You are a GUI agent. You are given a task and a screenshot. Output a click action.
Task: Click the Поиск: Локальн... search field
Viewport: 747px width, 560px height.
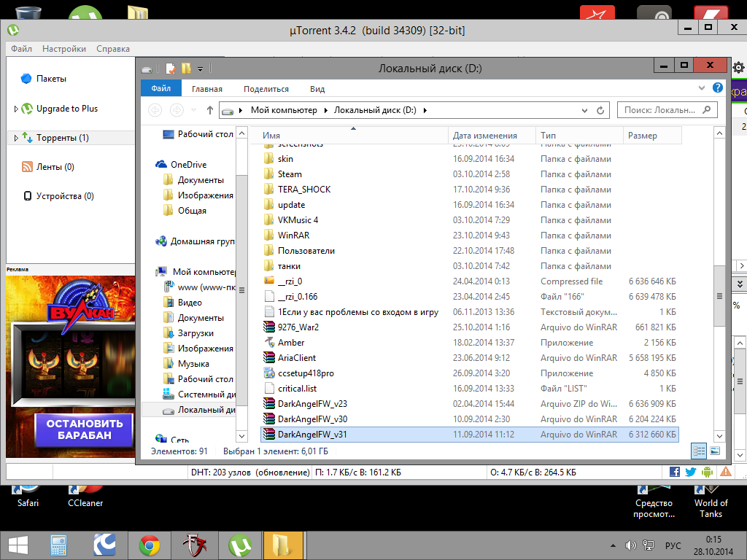tap(667, 110)
